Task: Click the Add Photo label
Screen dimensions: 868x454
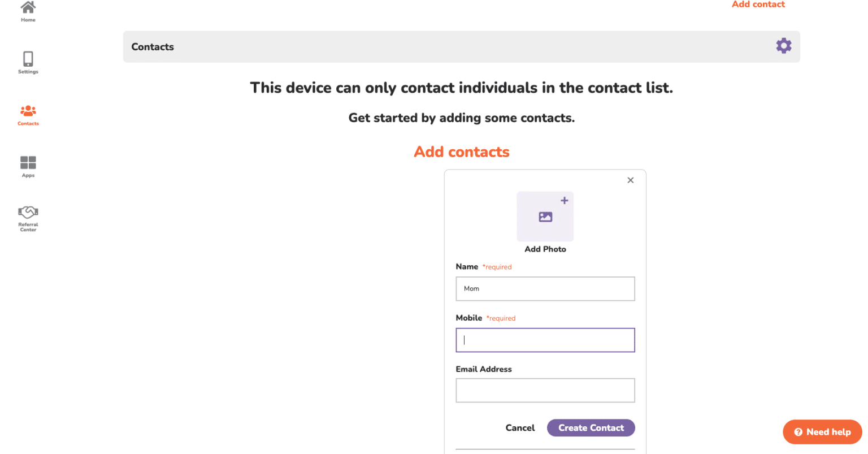Action: [x=545, y=249]
